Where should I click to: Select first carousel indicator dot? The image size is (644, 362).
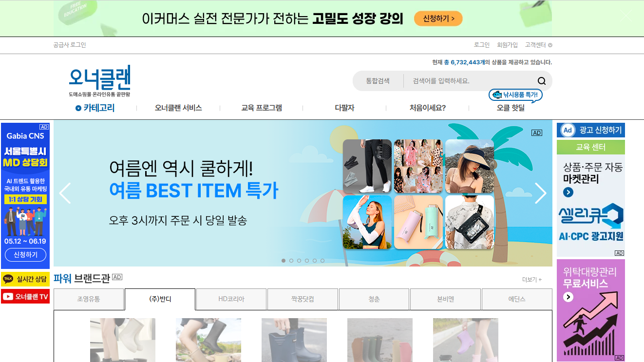(284, 261)
